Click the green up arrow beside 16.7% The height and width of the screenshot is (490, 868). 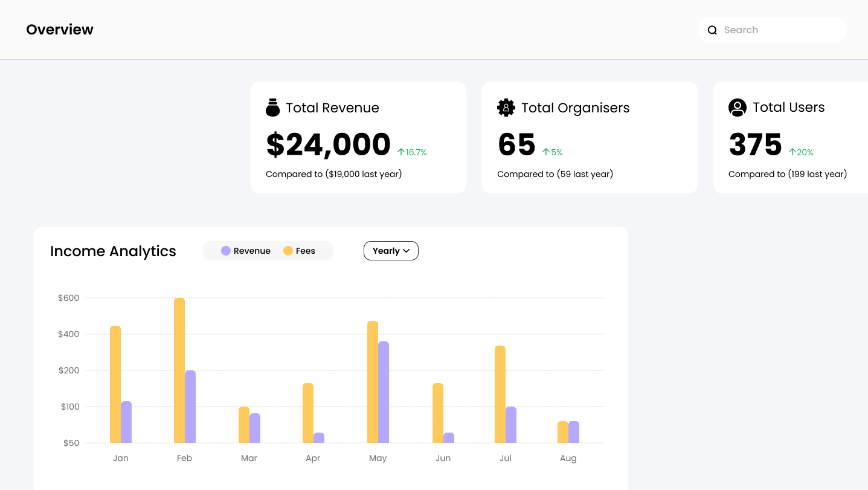tap(400, 152)
